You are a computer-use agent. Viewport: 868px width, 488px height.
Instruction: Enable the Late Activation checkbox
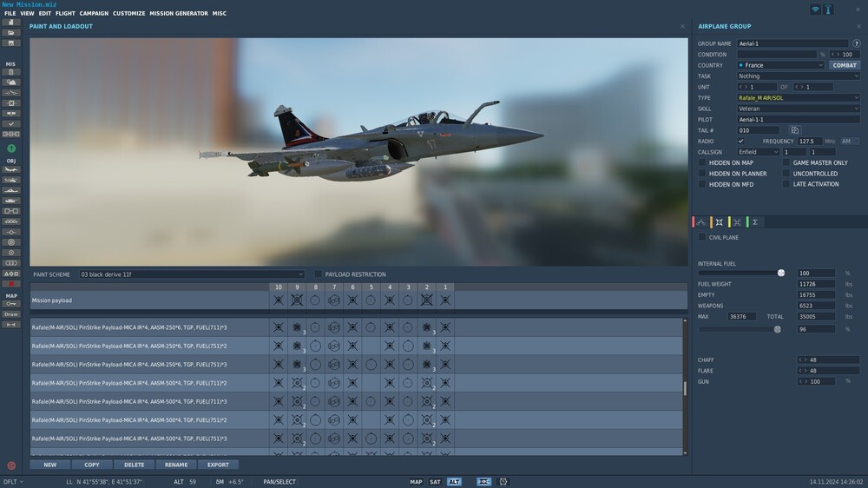[x=786, y=184]
